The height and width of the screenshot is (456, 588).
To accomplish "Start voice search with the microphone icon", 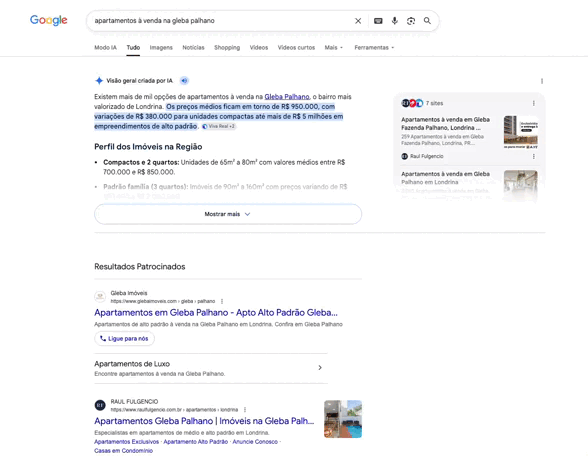I will 394,21.
